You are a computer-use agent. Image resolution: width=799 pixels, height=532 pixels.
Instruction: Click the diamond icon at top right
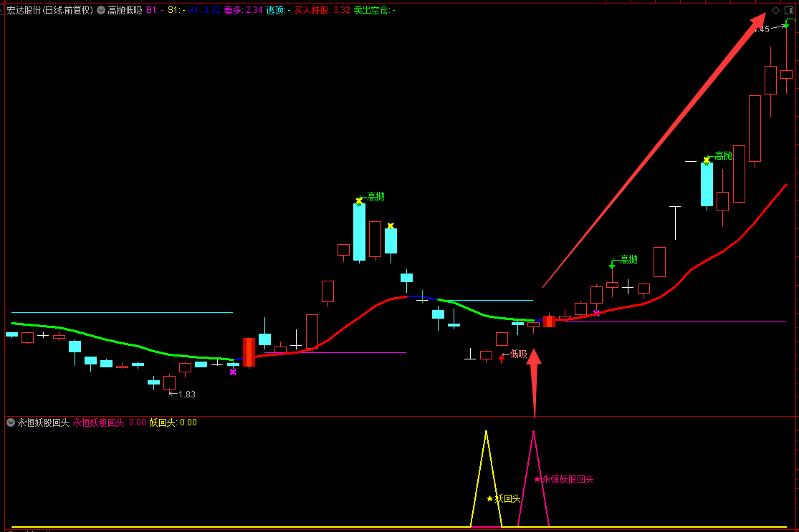[x=775, y=10]
